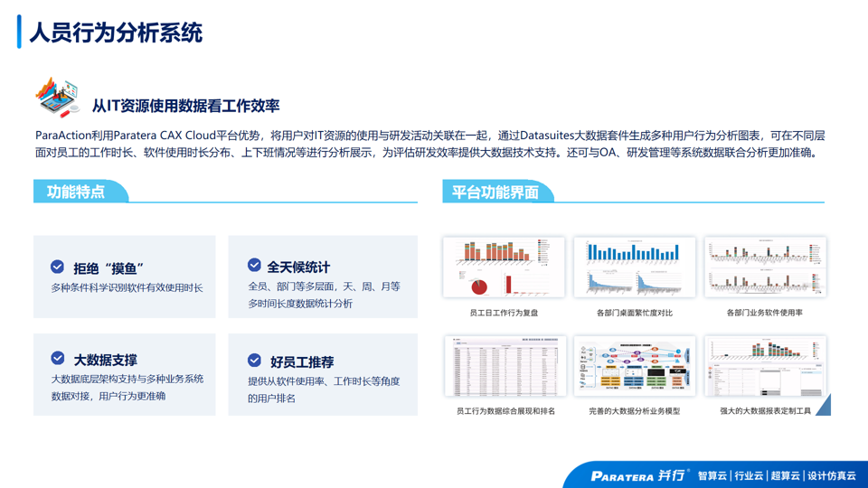Open the 强大的大数据报表定制工具 thumbnail

765,366
